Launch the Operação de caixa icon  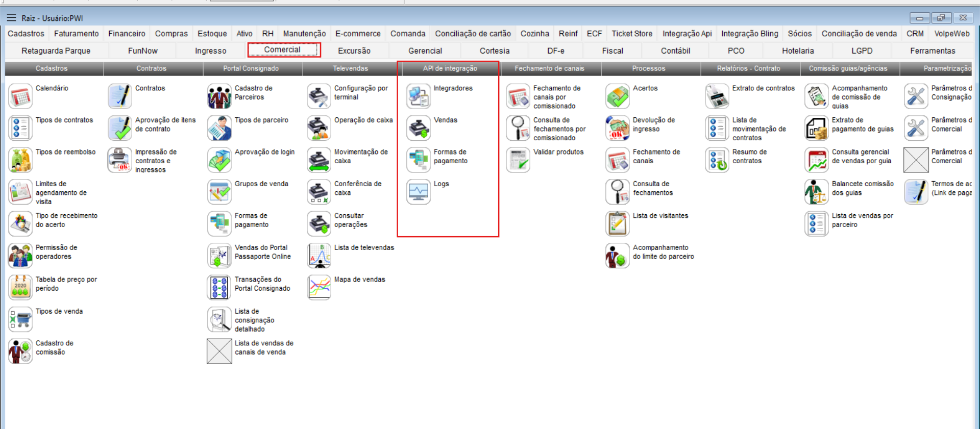point(319,129)
